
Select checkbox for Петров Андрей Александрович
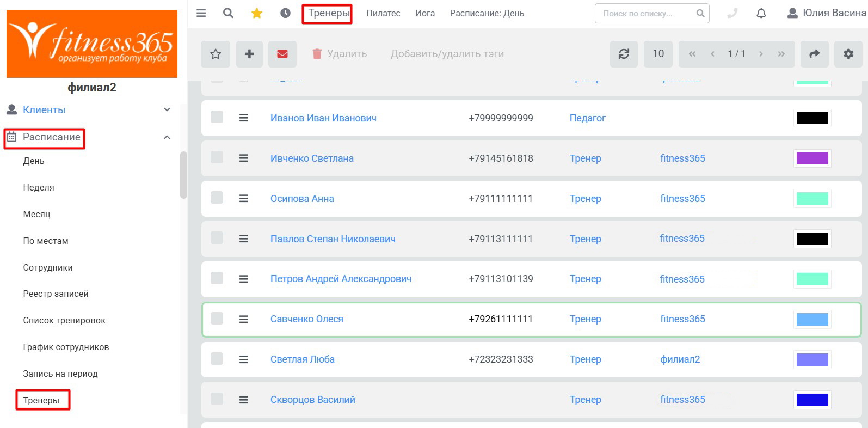[217, 278]
